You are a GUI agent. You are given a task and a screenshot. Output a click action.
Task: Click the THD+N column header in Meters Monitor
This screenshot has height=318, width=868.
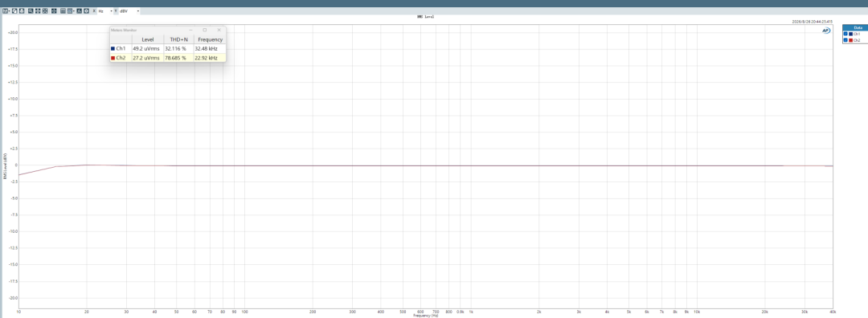pyautogui.click(x=178, y=39)
